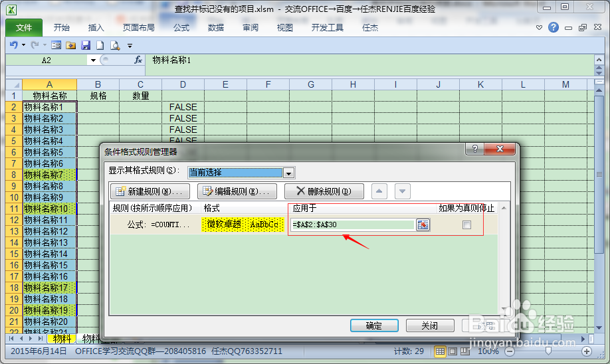Click the zoom slider handle
610x364 pixels.
(548, 351)
